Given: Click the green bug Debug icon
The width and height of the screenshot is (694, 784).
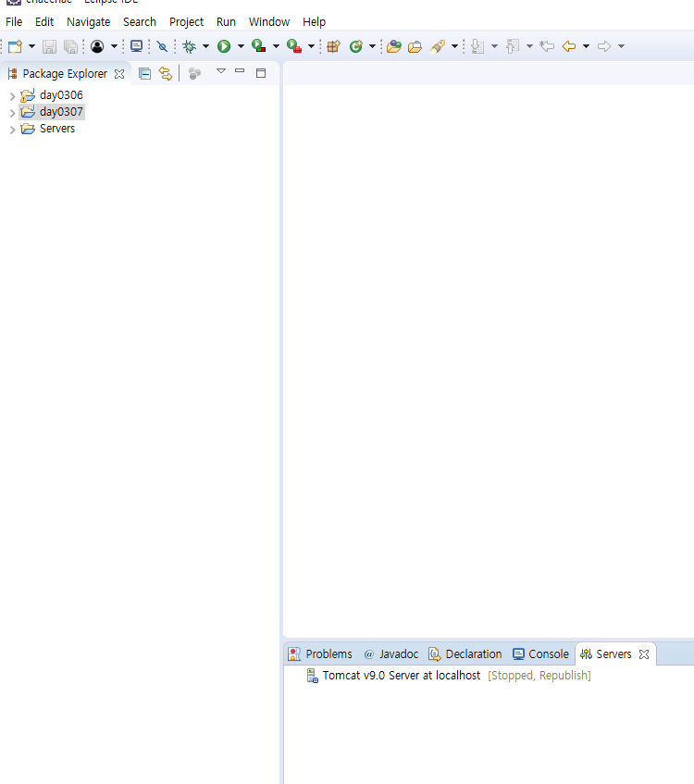Looking at the screenshot, I should (189, 46).
